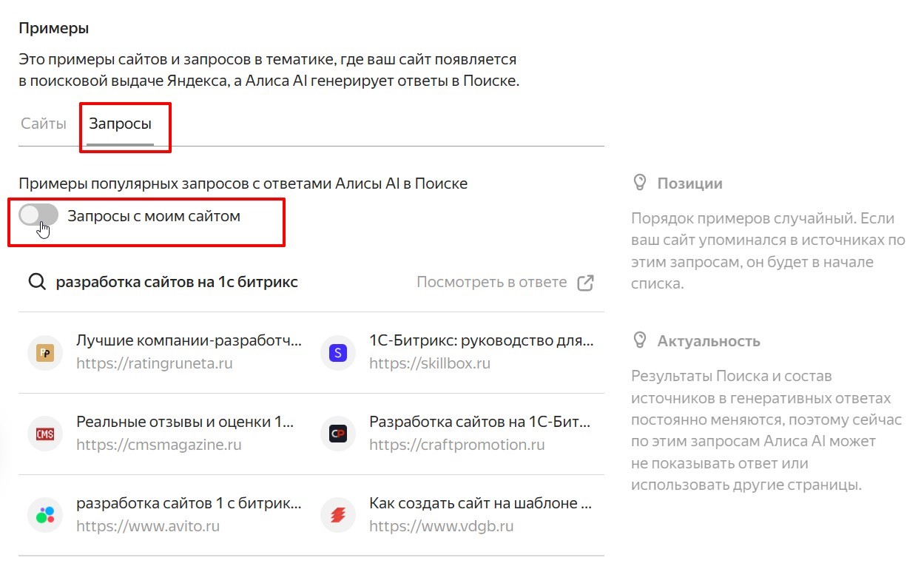
Task: Click the query text разработка сайтов на 1с битрикс
Action: click(178, 282)
